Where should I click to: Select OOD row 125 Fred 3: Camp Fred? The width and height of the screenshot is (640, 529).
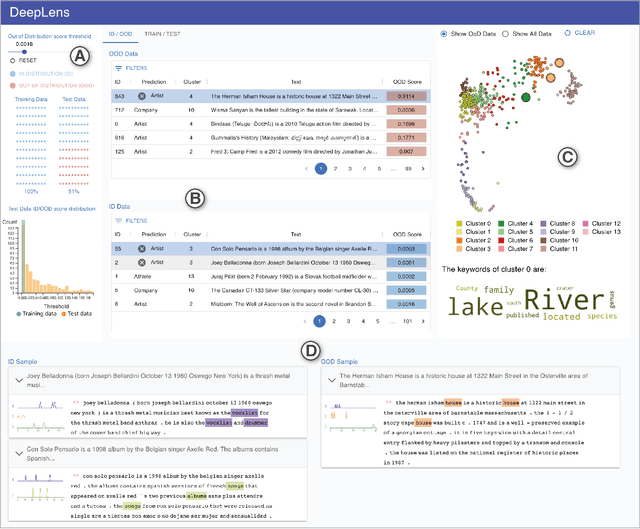point(271,151)
